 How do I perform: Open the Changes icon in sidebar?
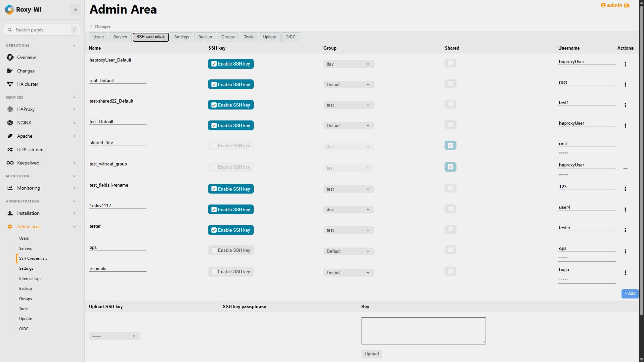point(10,71)
